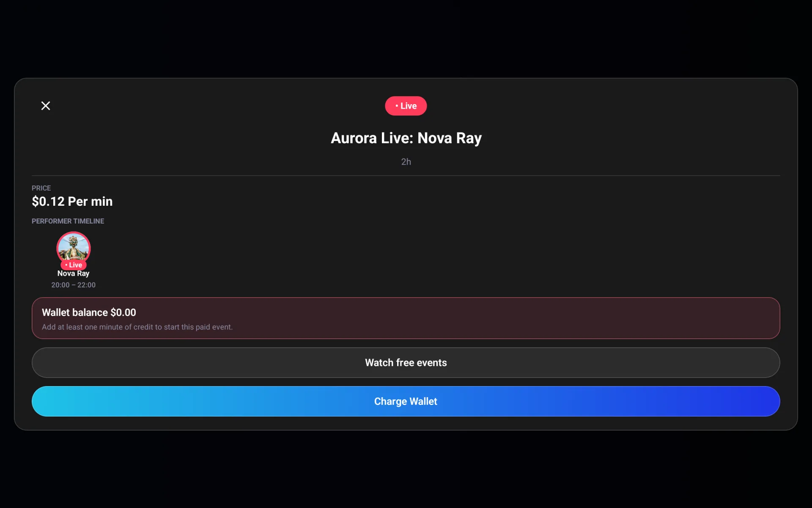The height and width of the screenshot is (508, 812).
Task: Click the red Live badge at top
Action: coord(406,106)
